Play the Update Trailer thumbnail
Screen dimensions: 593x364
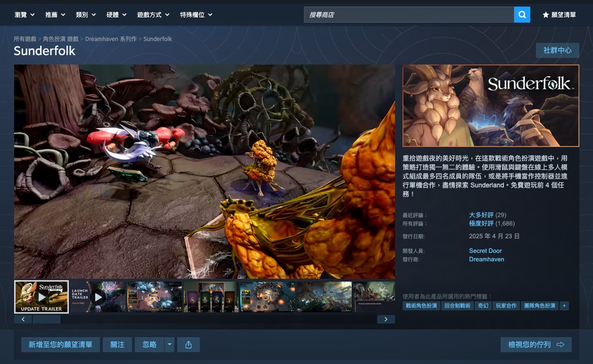pyautogui.click(x=42, y=297)
